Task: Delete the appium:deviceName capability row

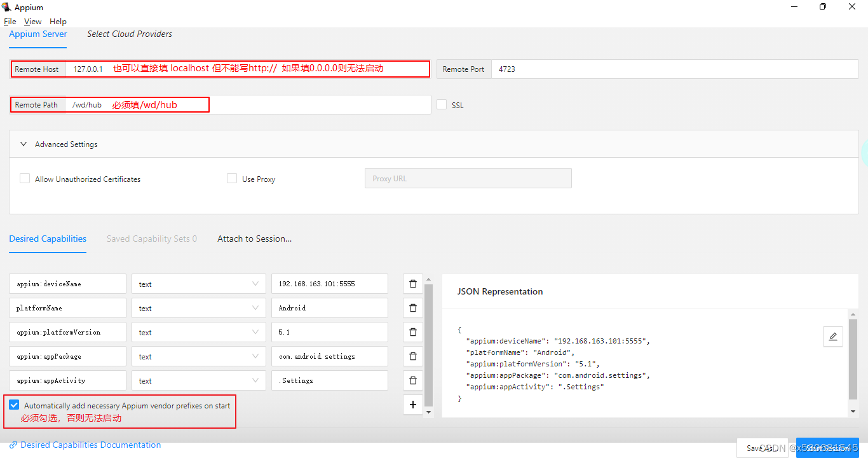Action: (x=412, y=283)
